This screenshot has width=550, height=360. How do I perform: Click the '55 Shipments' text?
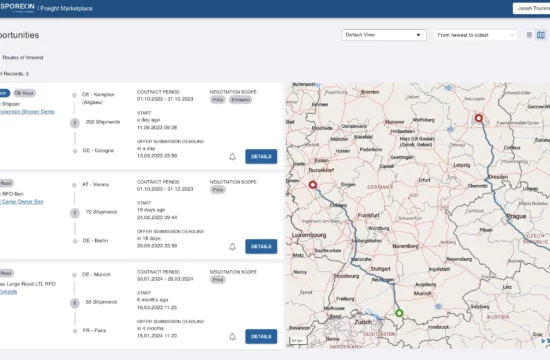coord(101,302)
